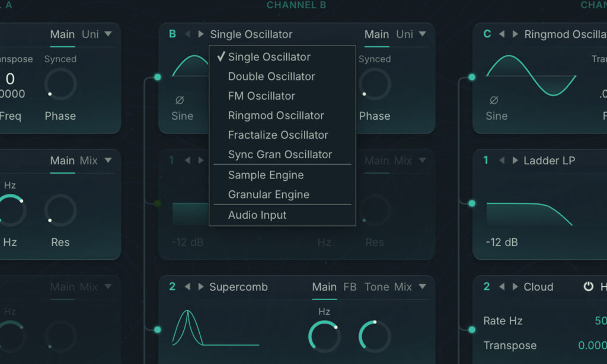Click the sine waveform display on Ringmod Oscillator
The height and width of the screenshot is (364, 607).
tap(531, 76)
